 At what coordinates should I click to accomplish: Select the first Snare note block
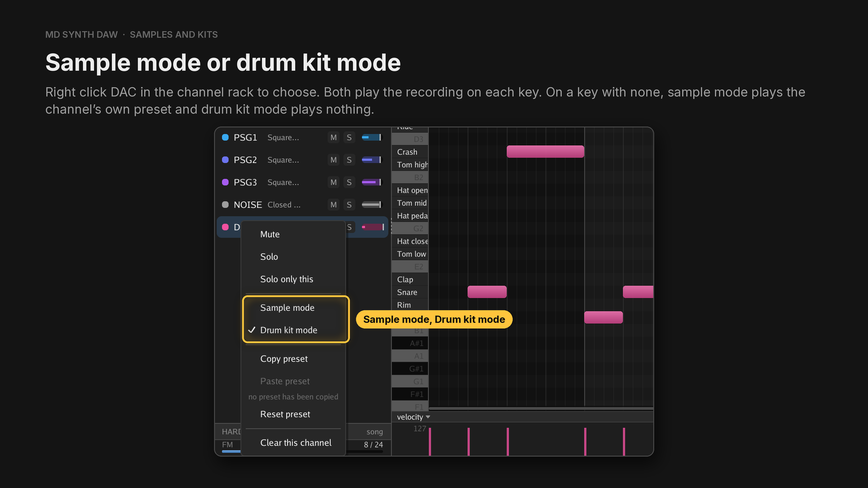pos(487,292)
